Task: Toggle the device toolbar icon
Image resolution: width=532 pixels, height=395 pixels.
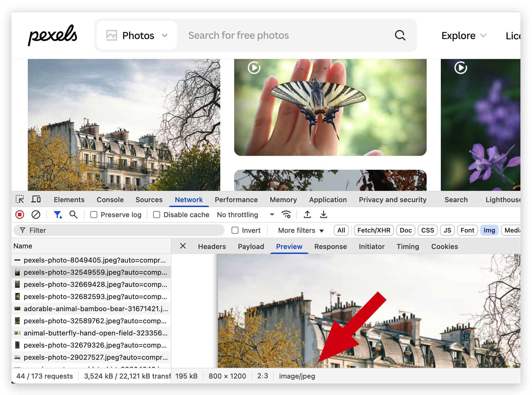Action: tap(36, 200)
